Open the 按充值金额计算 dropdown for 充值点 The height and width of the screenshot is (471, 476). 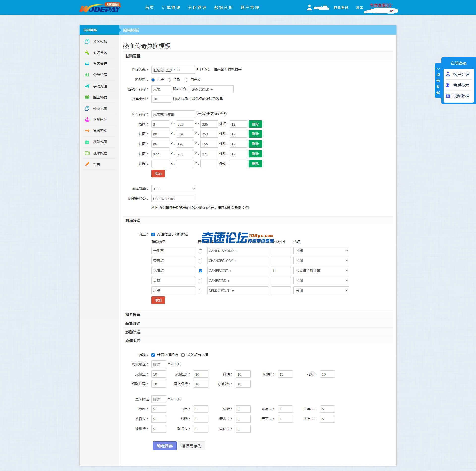[321, 270]
